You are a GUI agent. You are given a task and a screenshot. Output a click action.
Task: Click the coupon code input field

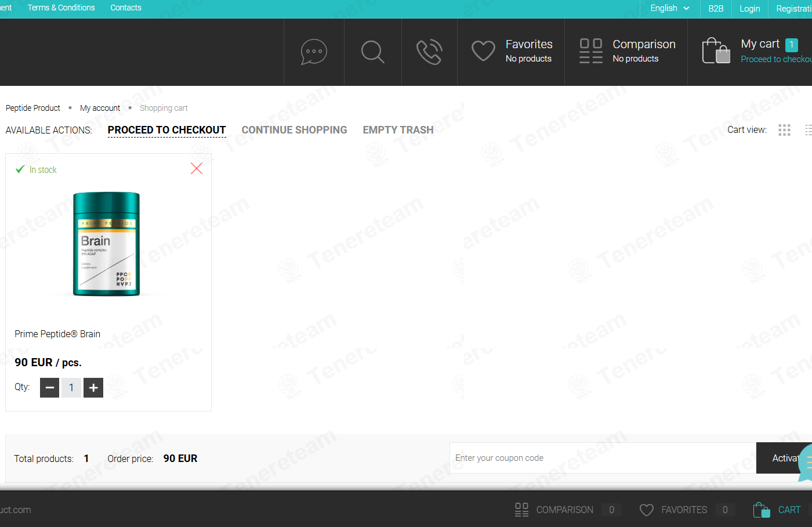(x=603, y=458)
